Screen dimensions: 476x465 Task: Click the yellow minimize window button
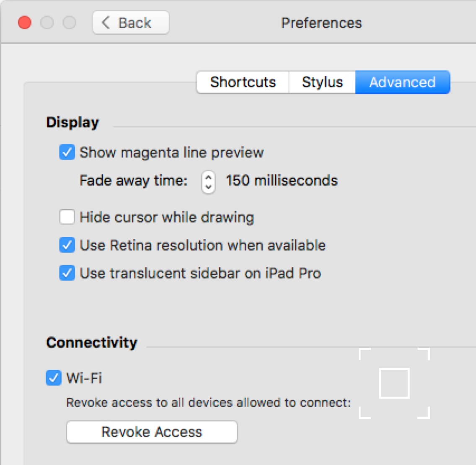(47, 23)
